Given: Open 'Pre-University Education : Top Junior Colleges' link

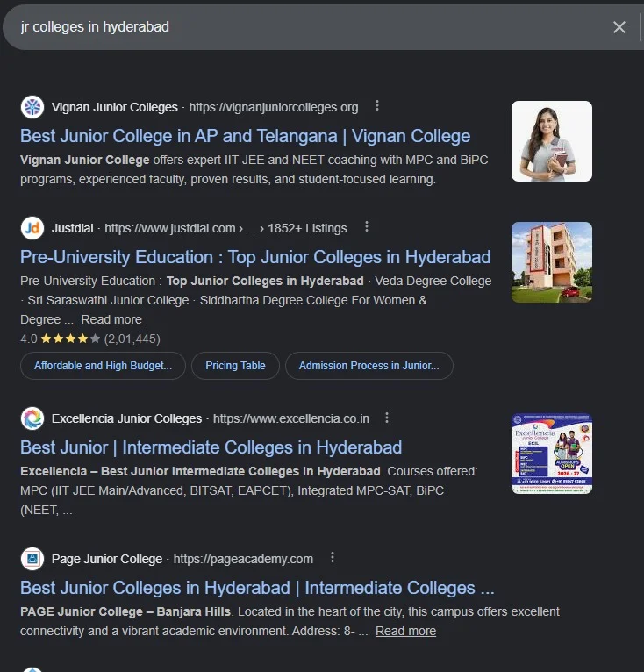Looking at the screenshot, I should [255, 257].
